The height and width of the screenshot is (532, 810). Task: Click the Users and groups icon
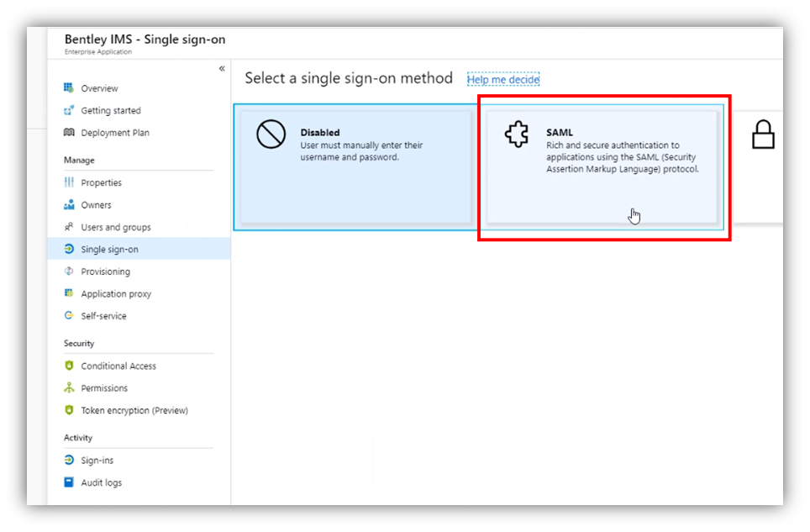[x=69, y=226]
